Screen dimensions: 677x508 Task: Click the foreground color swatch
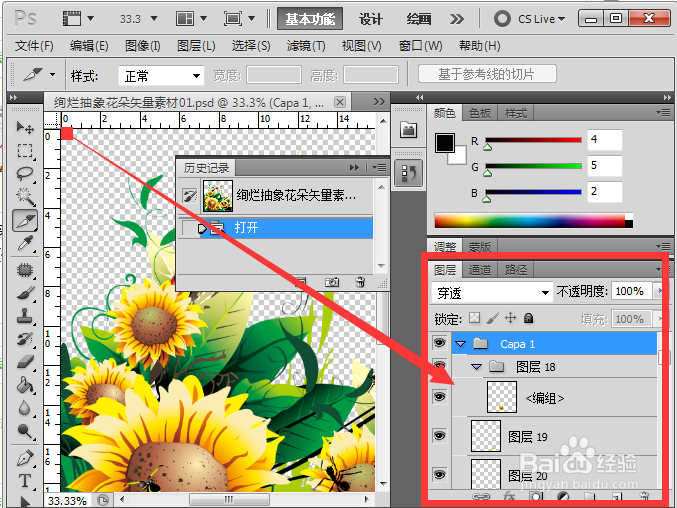click(x=445, y=142)
